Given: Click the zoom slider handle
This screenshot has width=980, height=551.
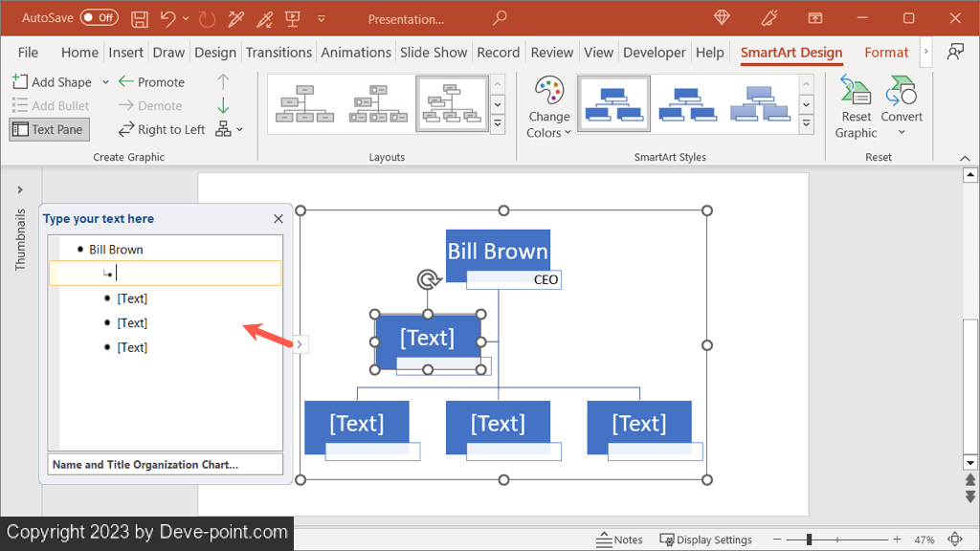Looking at the screenshot, I should [x=810, y=540].
